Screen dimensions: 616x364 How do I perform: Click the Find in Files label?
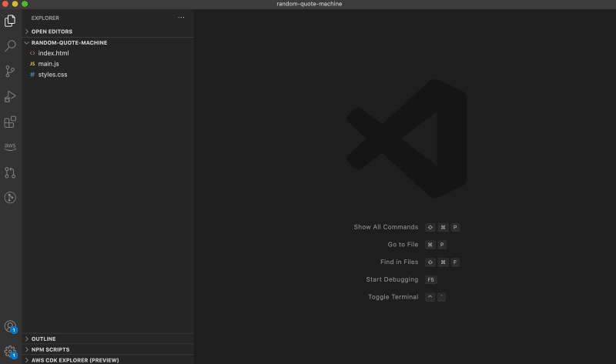pyautogui.click(x=399, y=262)
